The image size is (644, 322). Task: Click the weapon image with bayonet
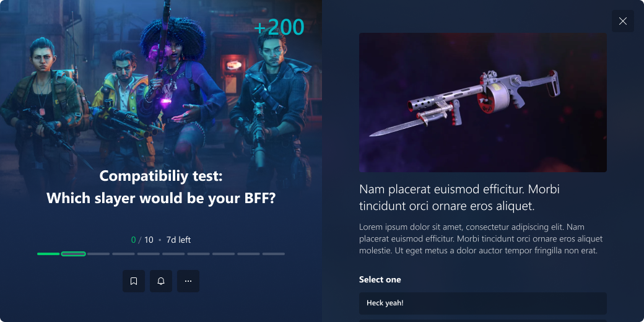[482, 102]
